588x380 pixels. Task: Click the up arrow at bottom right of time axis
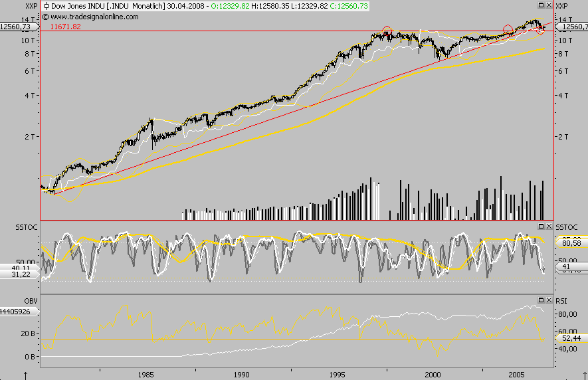[x=585, y=375]
